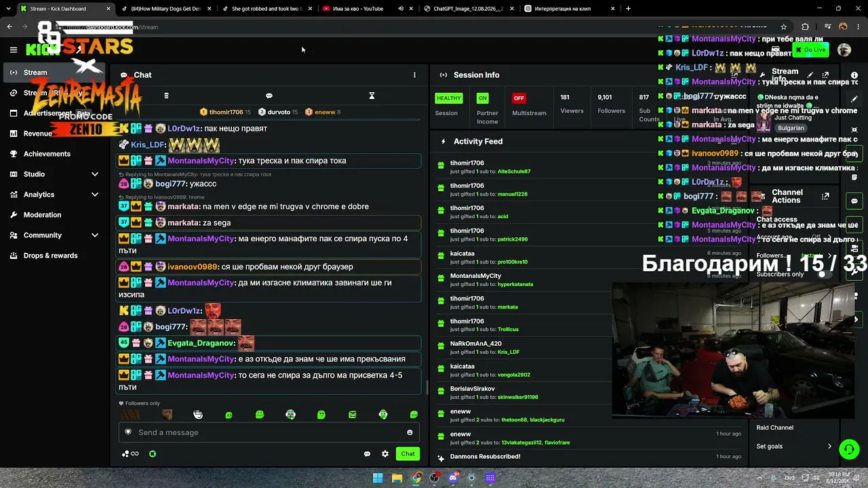The image size is (868, 488).
Task: Open Discord from taskbar
Action: 453,478
